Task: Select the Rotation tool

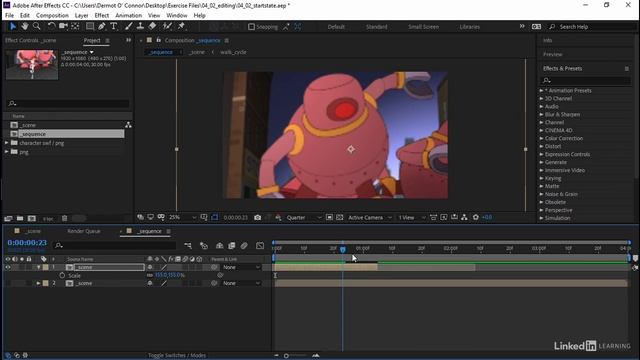Action: click(x=51, y=26)
